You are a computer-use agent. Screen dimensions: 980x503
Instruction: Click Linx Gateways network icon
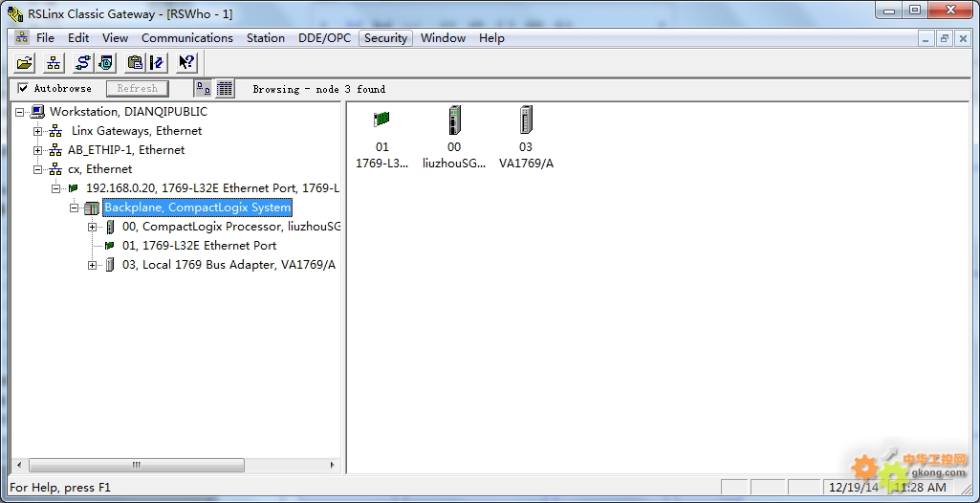pos(55,131)
